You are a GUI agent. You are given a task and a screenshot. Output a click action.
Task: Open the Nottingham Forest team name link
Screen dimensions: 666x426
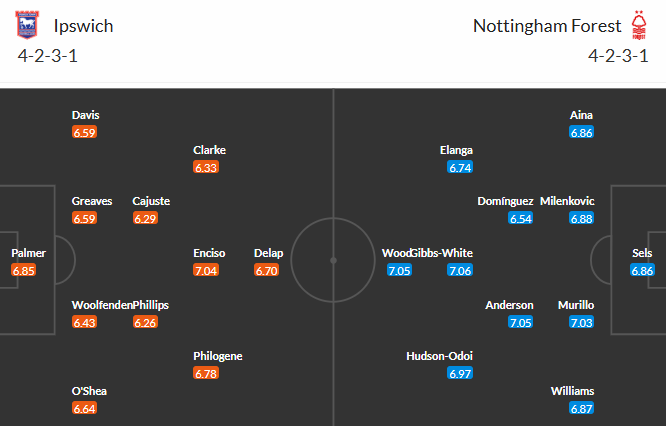tap(545, 26)
